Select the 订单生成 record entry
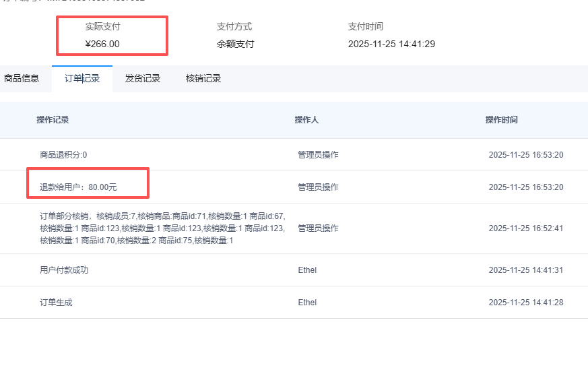 (56, 303)
